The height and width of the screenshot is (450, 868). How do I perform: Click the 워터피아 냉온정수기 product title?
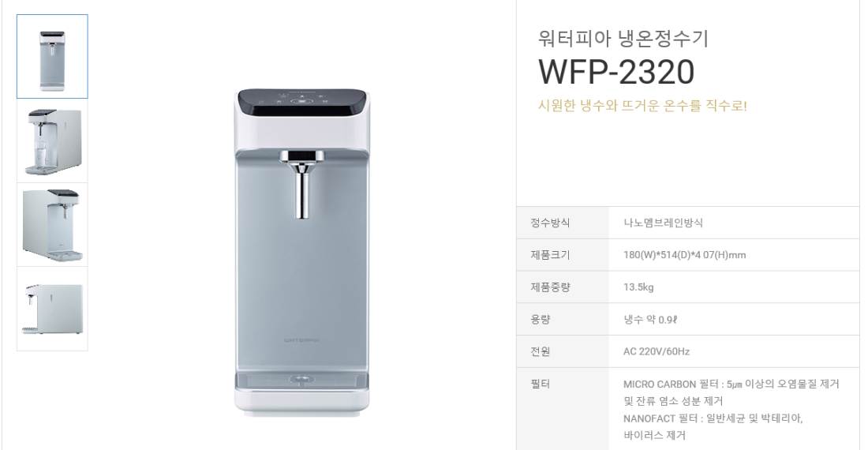click(623, 38)
